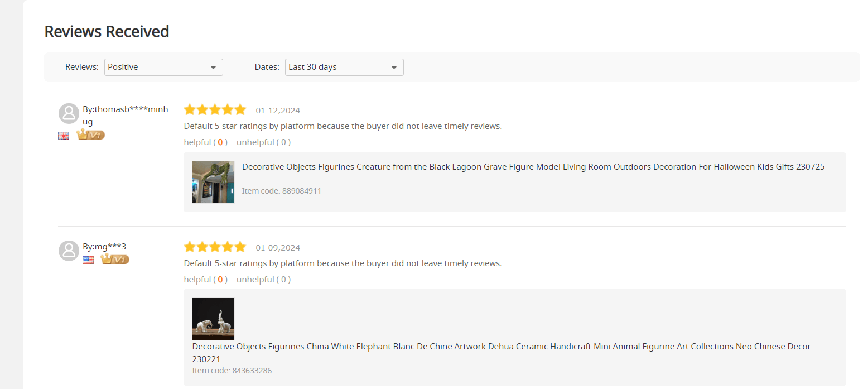Click the UK flag icon beside thomasb's name
Screen dimensions: 868x389
pos(63,135)
